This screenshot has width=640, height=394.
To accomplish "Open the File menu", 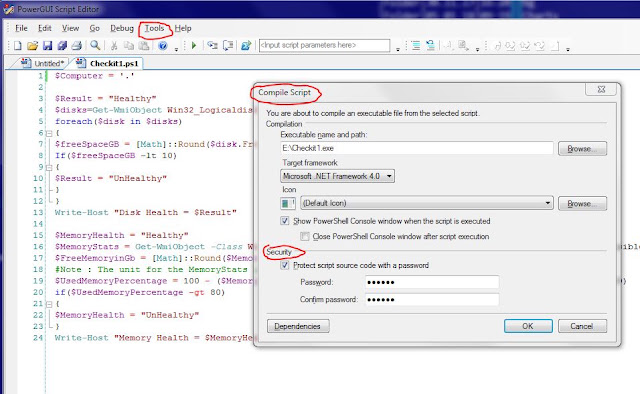I will tap(21, 28).
